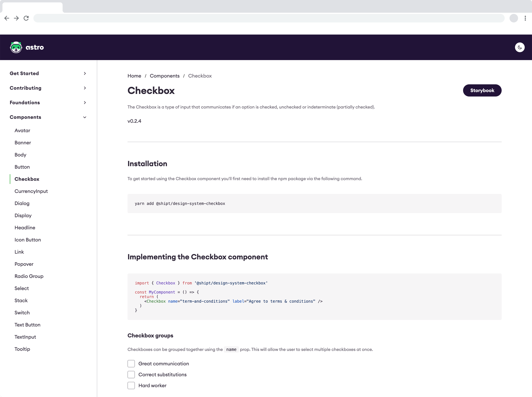
Task: Open the Storybook button
Action: point(482,90)
